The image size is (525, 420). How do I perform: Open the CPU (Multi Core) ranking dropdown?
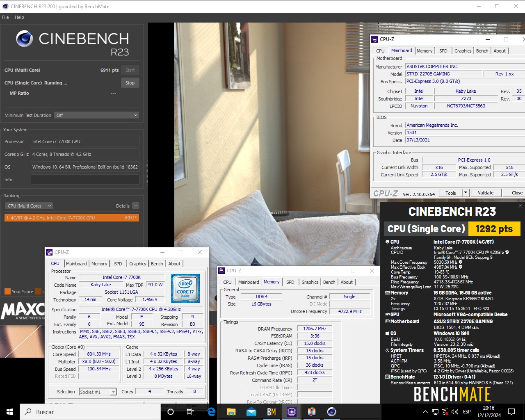(29, 206)
